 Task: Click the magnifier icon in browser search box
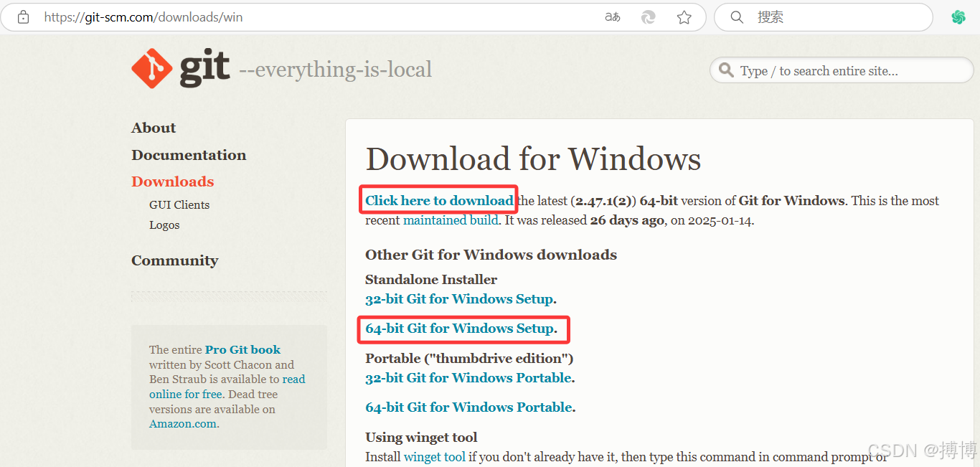[x=737, y=17]
